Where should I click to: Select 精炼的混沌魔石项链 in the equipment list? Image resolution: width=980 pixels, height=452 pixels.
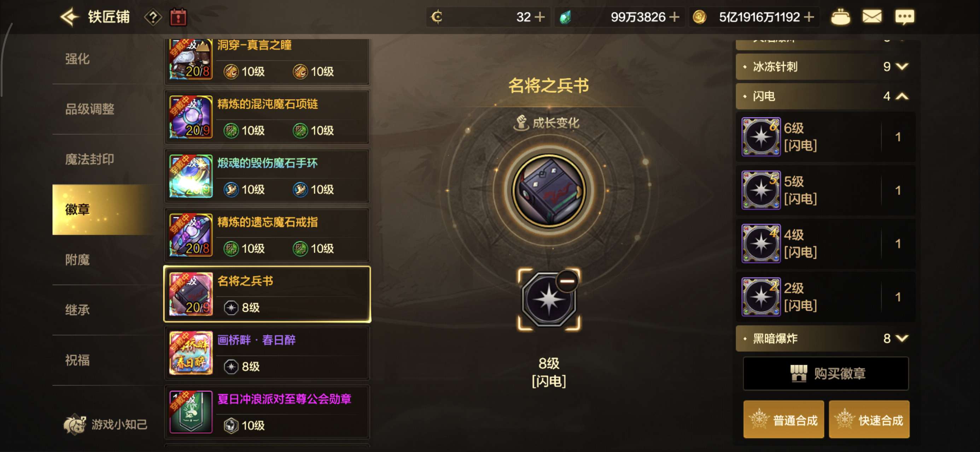click(x=267, y=118)
